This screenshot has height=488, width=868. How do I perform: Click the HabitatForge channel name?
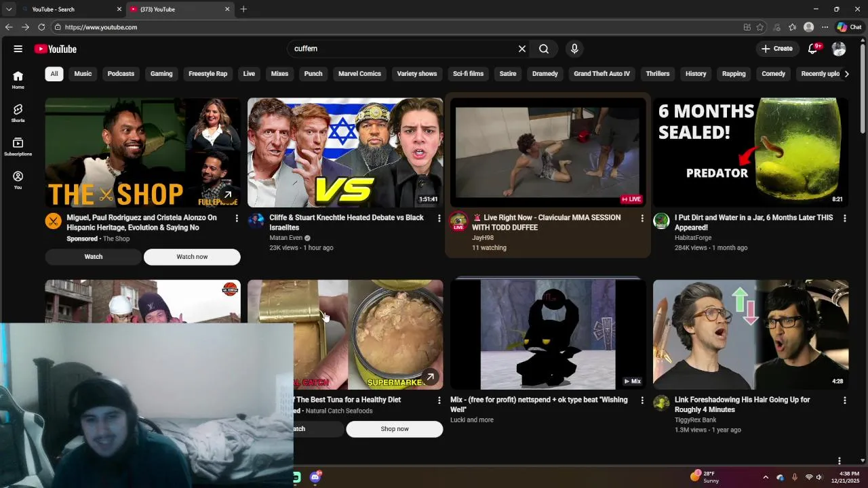coord(693,238)
